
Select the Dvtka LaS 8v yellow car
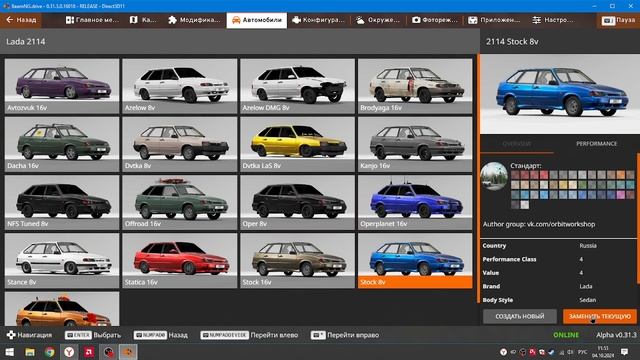point(298,144)
